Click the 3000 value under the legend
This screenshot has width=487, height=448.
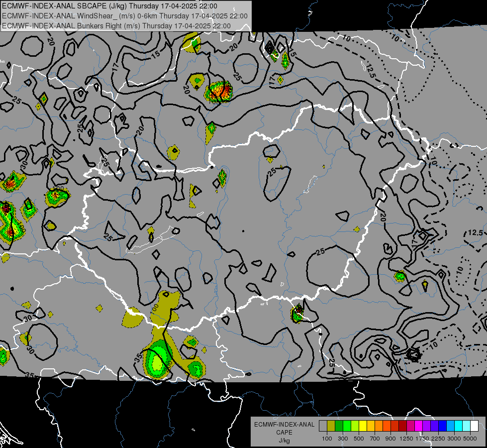(x=454, y=439)
